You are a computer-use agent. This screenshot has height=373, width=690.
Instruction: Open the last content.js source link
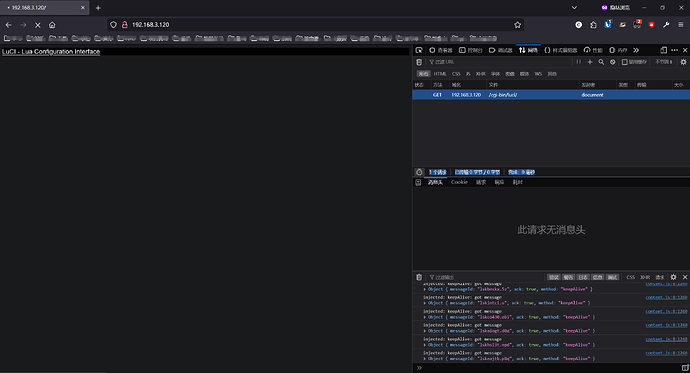pyautogui.click(x=666, y=353)
